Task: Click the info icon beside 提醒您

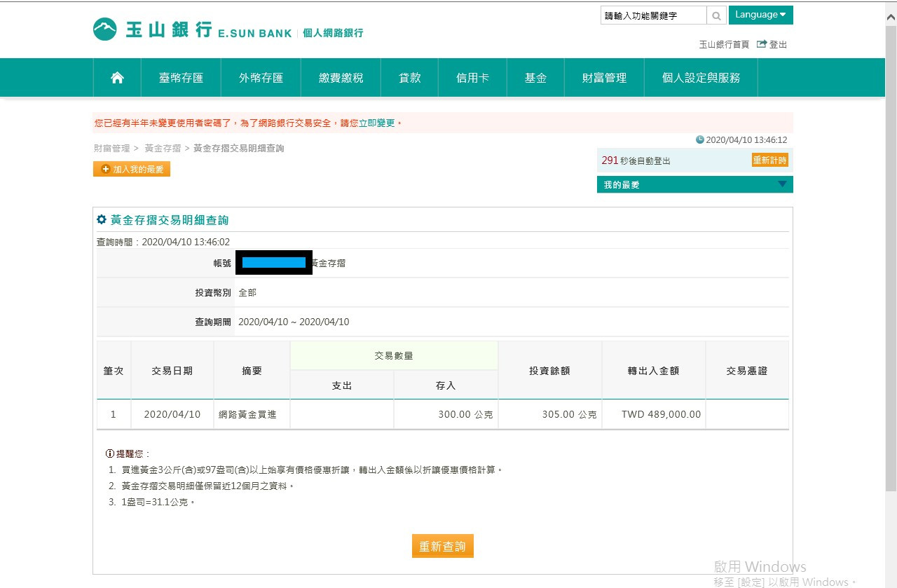Action: [x=110, y=453]
